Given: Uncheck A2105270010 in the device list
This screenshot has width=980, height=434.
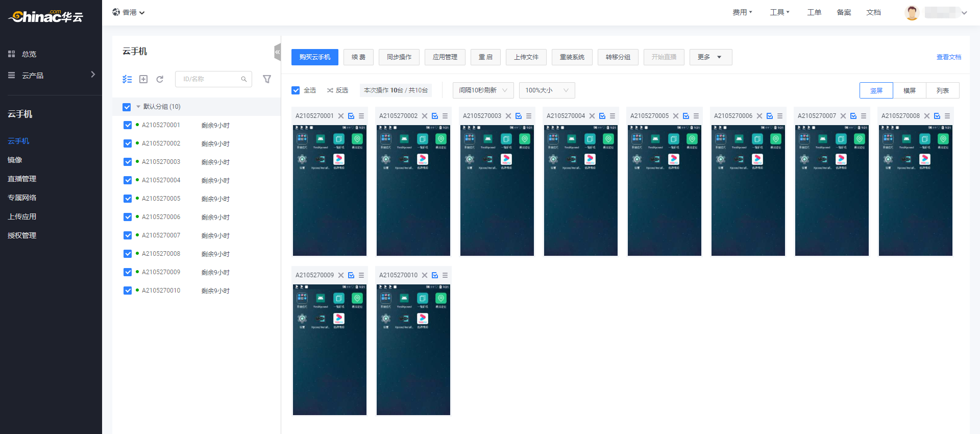Looking at the screenshot, I should (x=128, y=291).
